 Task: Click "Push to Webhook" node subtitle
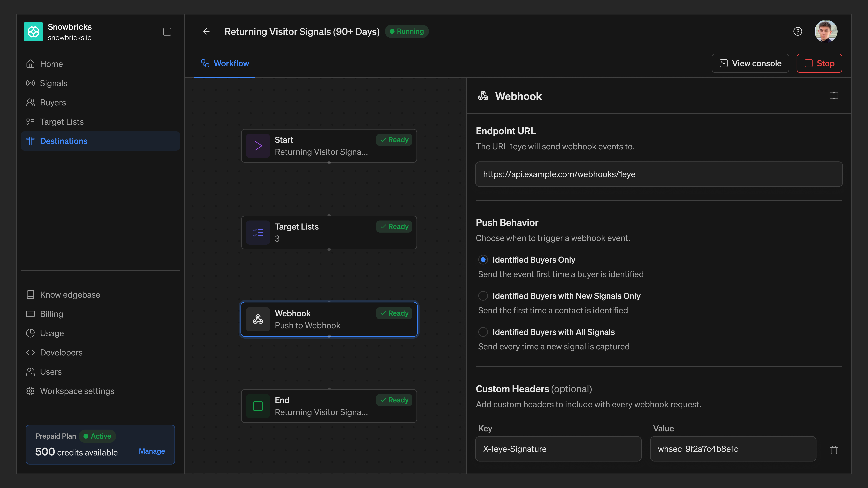point(308,326)
